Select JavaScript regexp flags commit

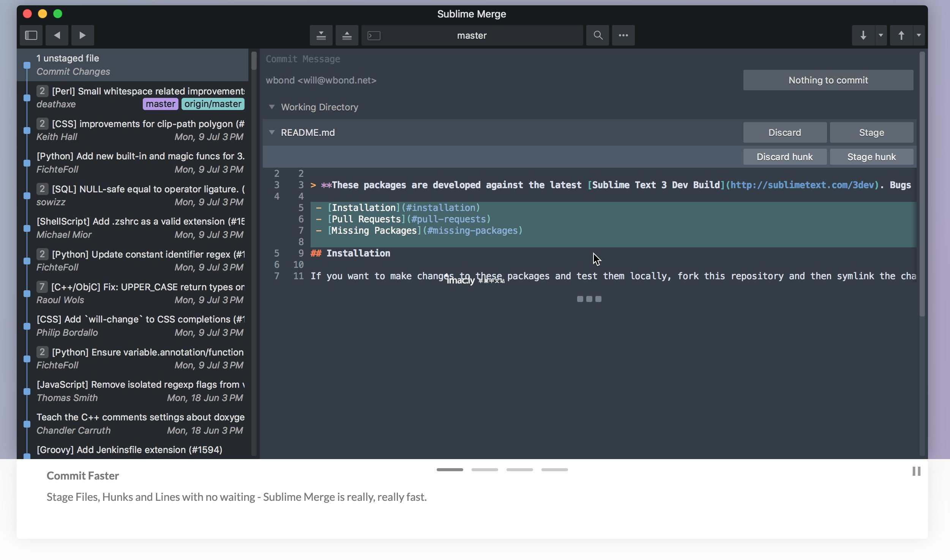(x=133, y=391)
